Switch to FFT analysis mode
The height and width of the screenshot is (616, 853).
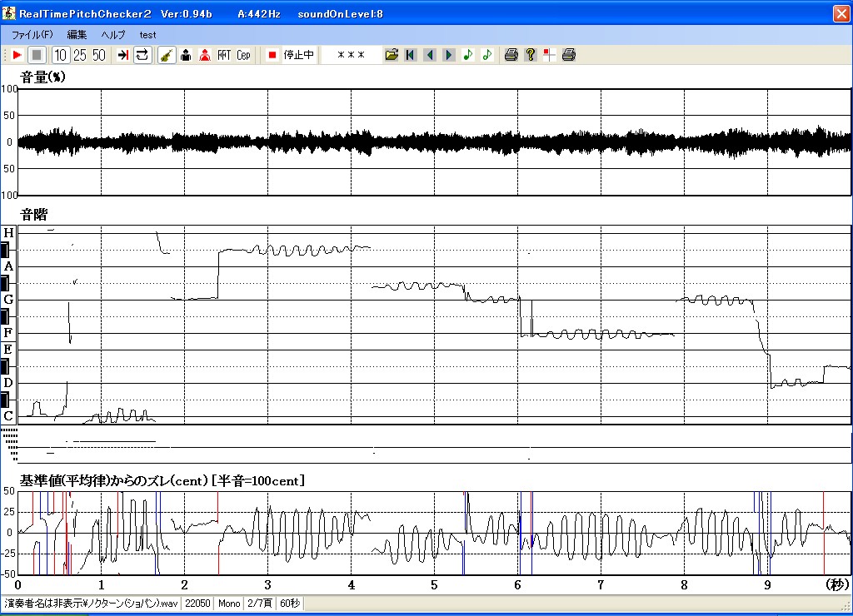[x=224, y=55]
